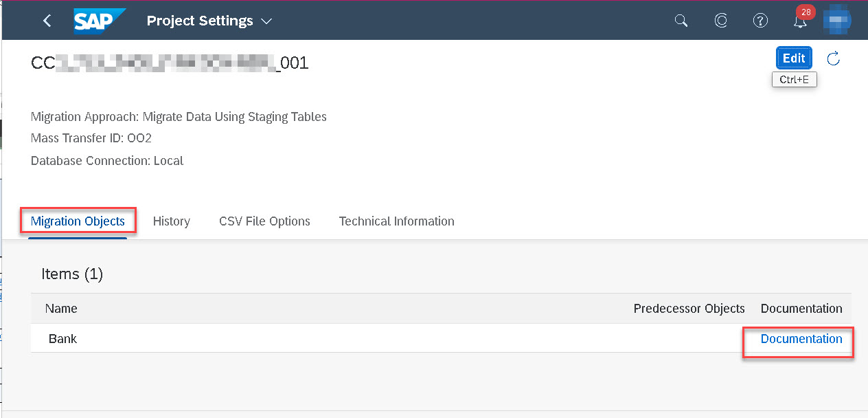The image size is (868, 418).
Task: Open the CSV File Options tab
Action: pyautogui.click(x=264, y=221)
